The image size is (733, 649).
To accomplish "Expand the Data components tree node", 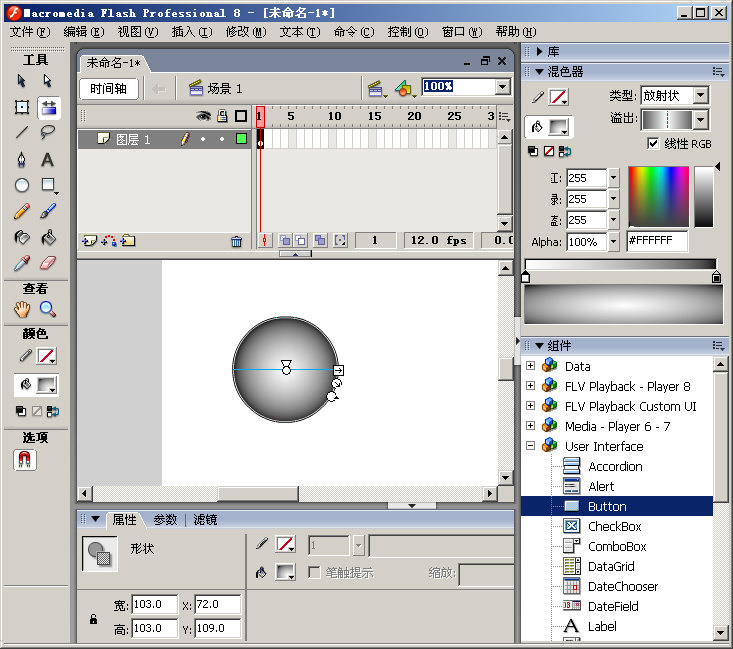I will pos(530,366).
